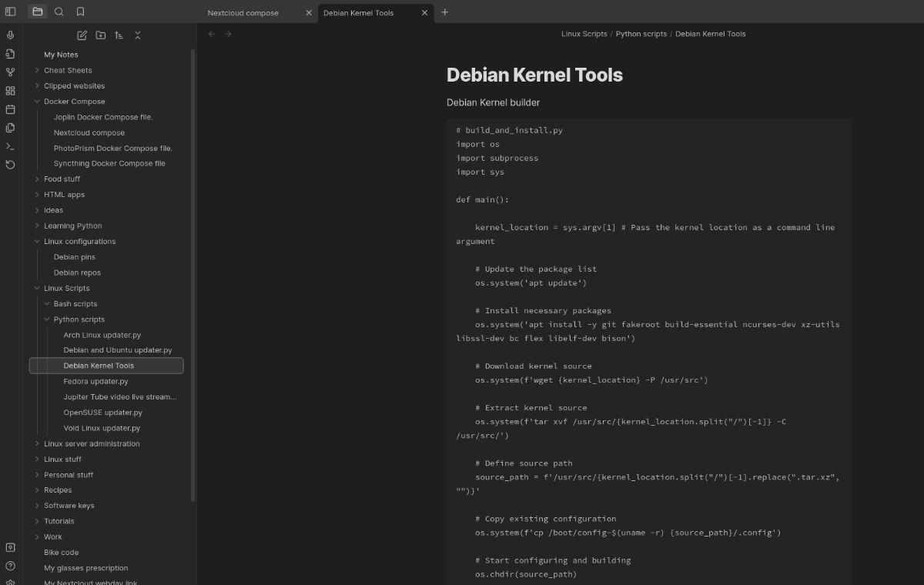Open recent changes with the history icon
924x585 pixels.
(x=10, y=165)
